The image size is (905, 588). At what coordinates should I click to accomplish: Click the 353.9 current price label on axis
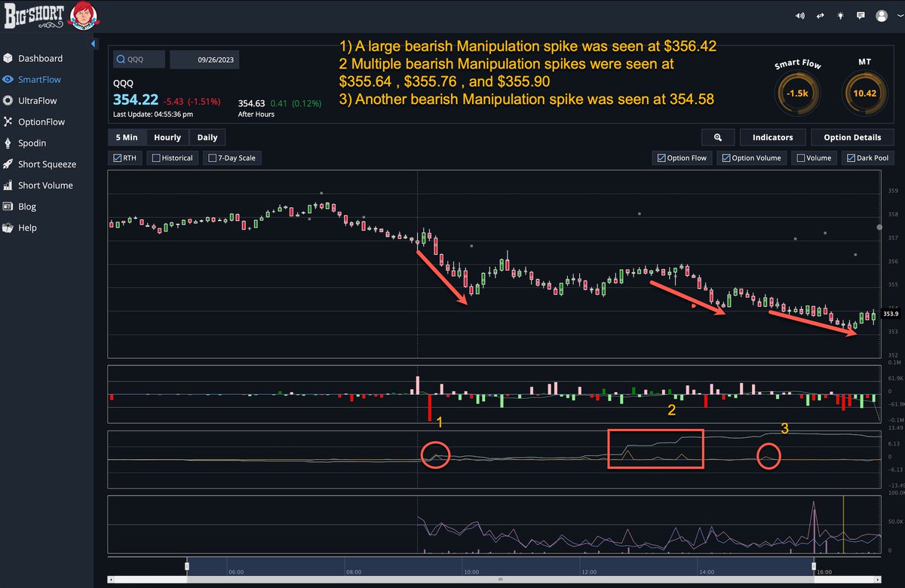point(890,314)
